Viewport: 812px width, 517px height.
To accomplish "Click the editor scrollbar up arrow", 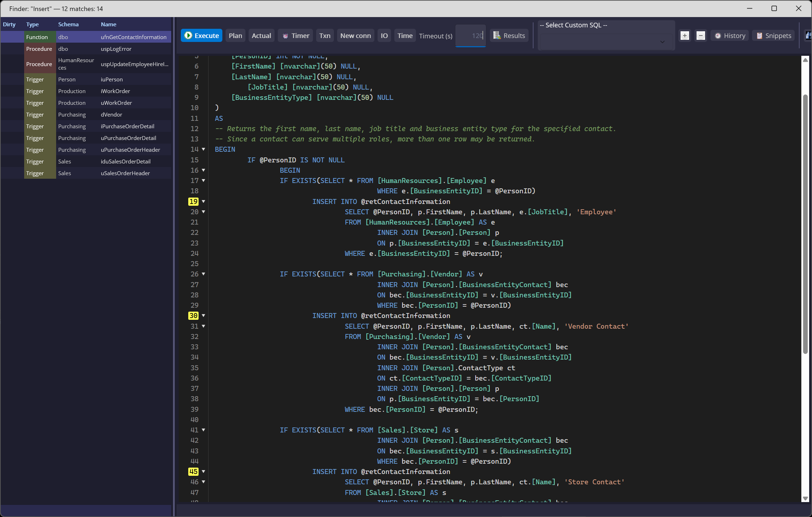I will tap(805, 60).
